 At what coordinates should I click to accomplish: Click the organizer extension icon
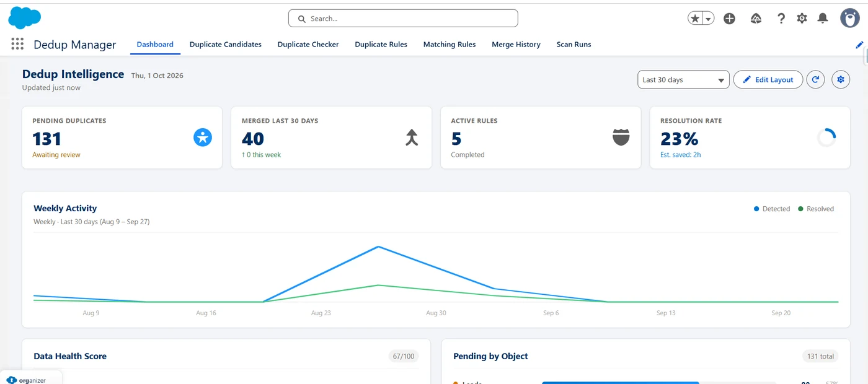(x=12, y=380)
